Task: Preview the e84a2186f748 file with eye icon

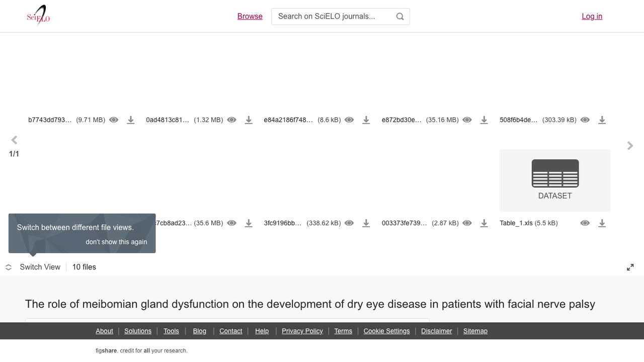Action: point(349,120)
